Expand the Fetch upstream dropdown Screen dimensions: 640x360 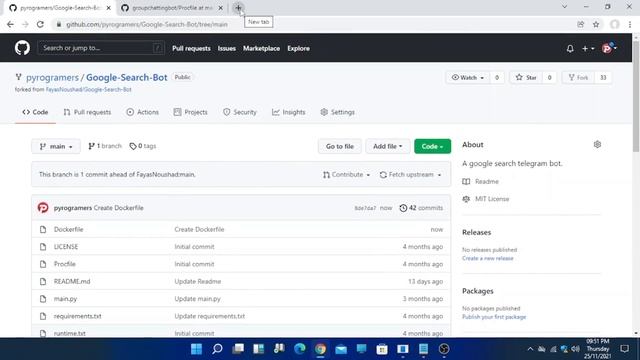(x=410, y=175)
